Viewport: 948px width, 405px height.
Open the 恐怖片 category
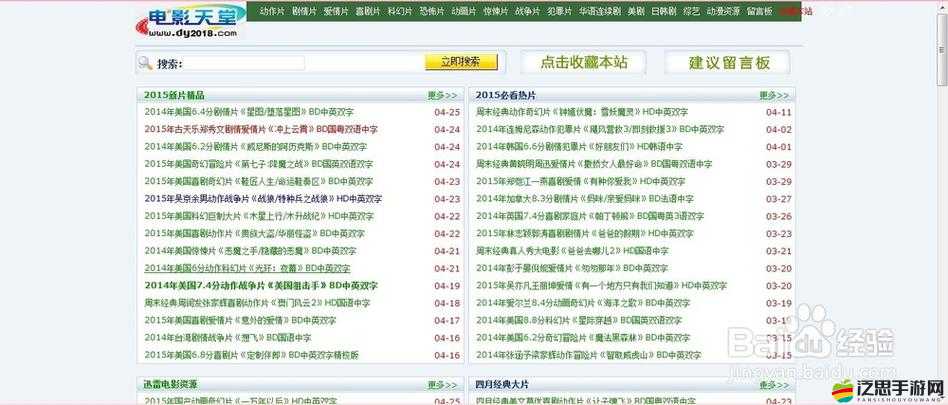tap(432, 11)
